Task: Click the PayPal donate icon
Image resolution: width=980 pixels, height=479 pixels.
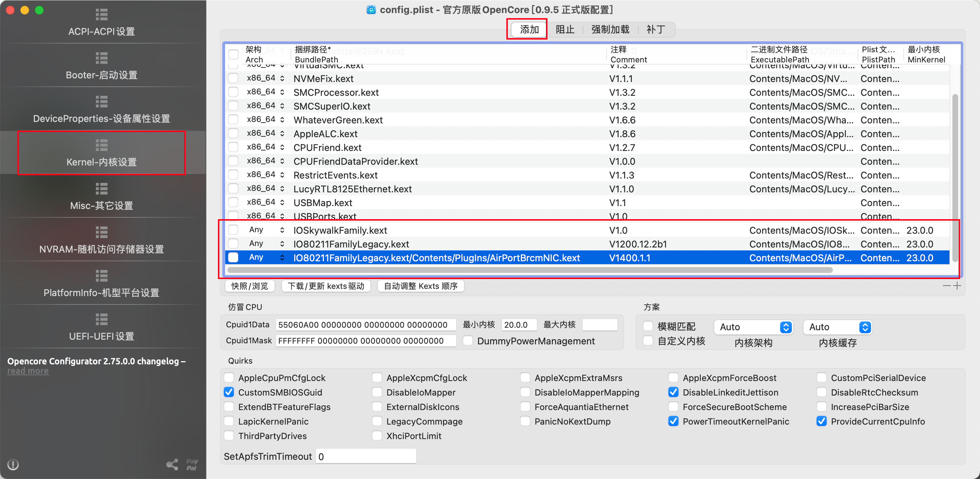Action: pos(192,464)
